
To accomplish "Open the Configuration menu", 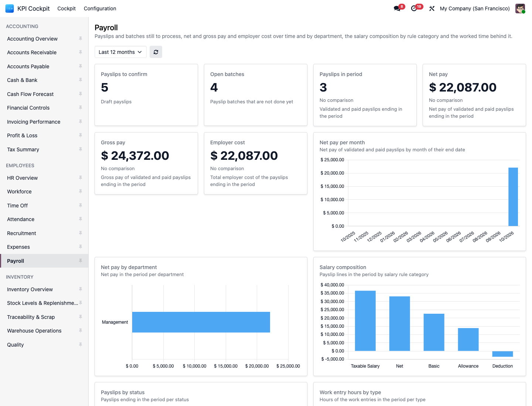I will (x=100, y=8).
